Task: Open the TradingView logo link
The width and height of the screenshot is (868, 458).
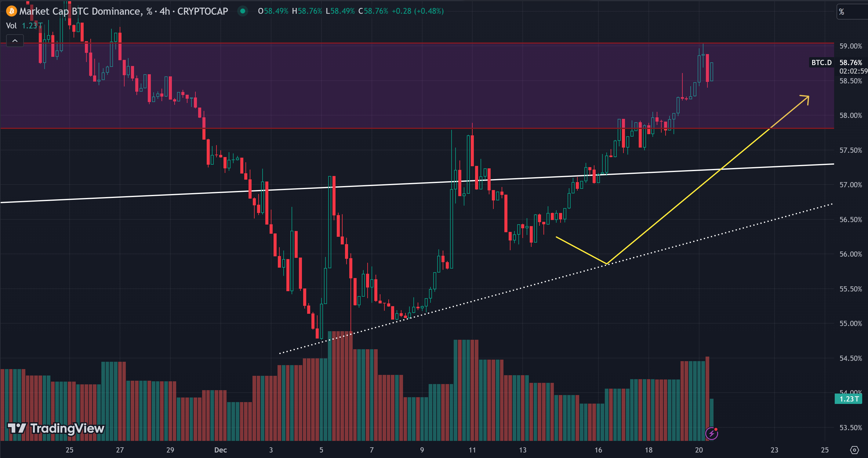Action: pos(56,428)
